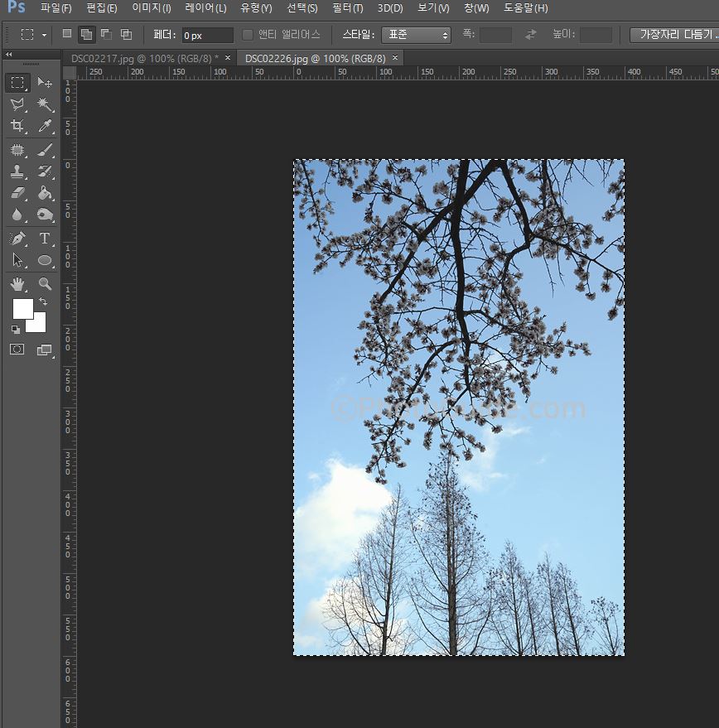Click the 가장자리 다듬기 button
The height and width of the screenshot is (728, 719).
point(675,34)
